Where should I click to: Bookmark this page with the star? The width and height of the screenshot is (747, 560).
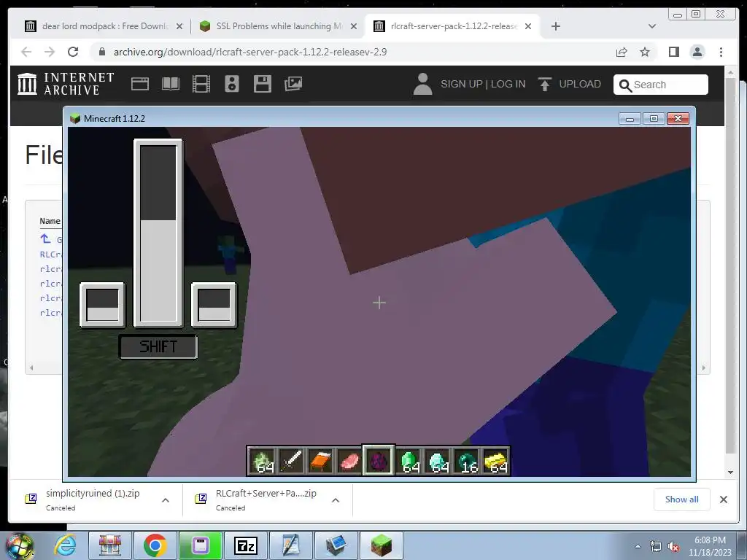pyautogui.click(x=645, y=52)
